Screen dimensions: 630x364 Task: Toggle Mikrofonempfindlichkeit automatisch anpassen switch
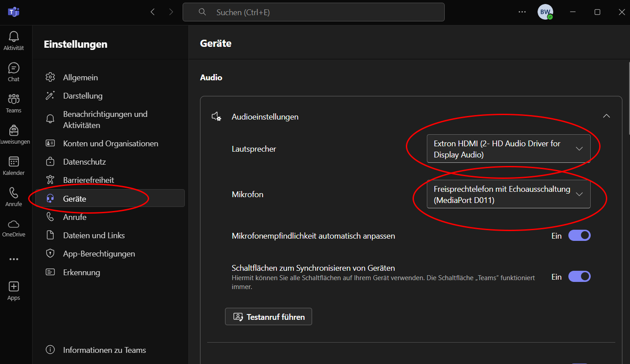pyautogui.click(x=579, y=236)
